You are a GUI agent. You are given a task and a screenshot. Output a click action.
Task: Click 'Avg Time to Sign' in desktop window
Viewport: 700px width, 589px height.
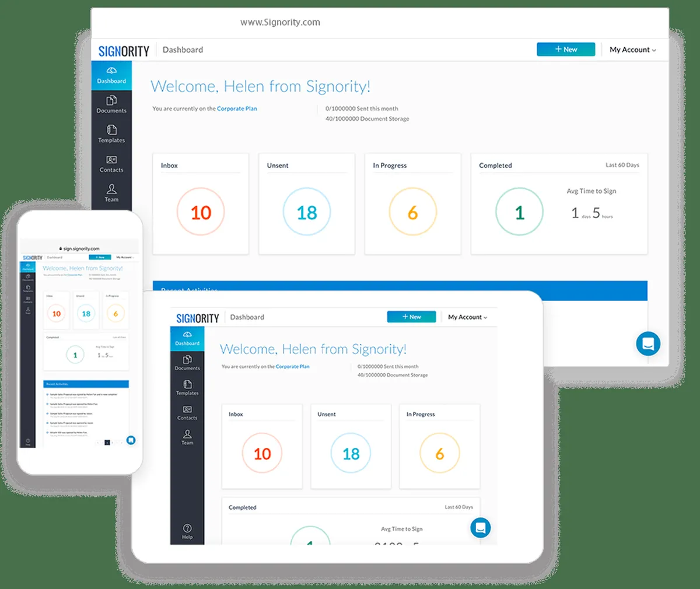pyautogui.click(x=591, y=191)
